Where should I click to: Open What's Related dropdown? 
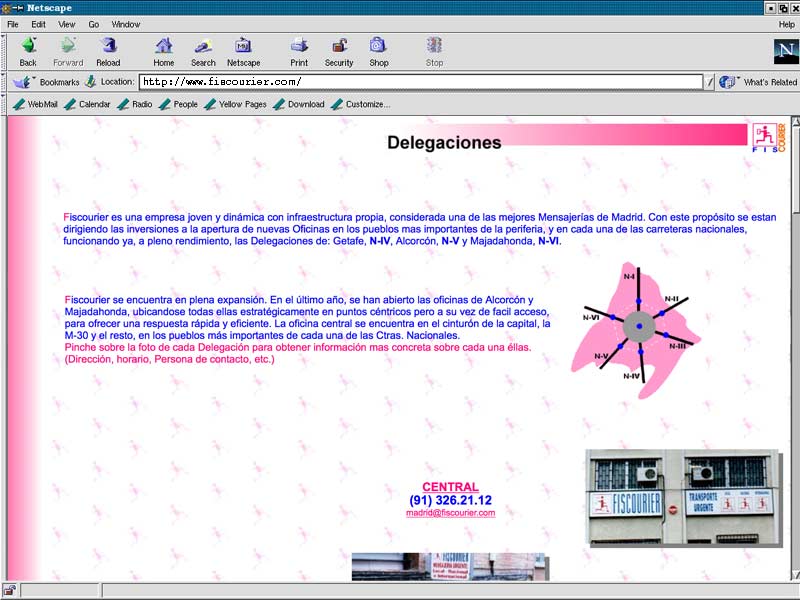coord(758,82)
